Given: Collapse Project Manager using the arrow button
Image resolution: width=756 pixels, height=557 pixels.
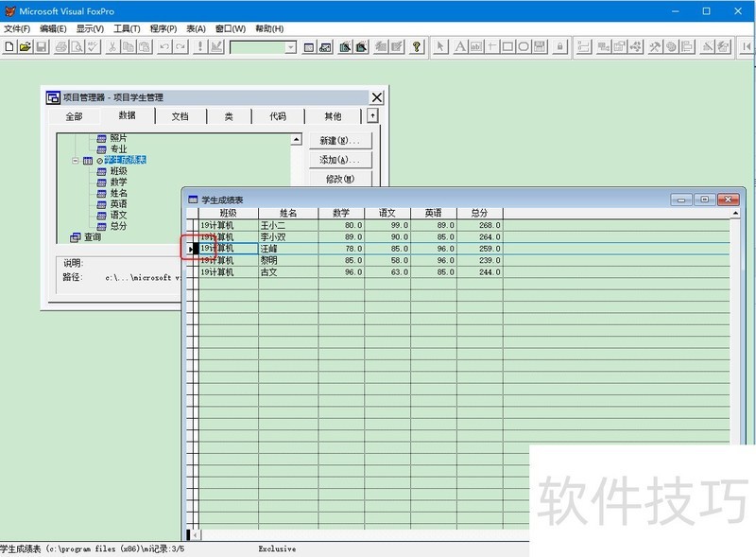Looking at the screenshot, I should click(372, 115).
